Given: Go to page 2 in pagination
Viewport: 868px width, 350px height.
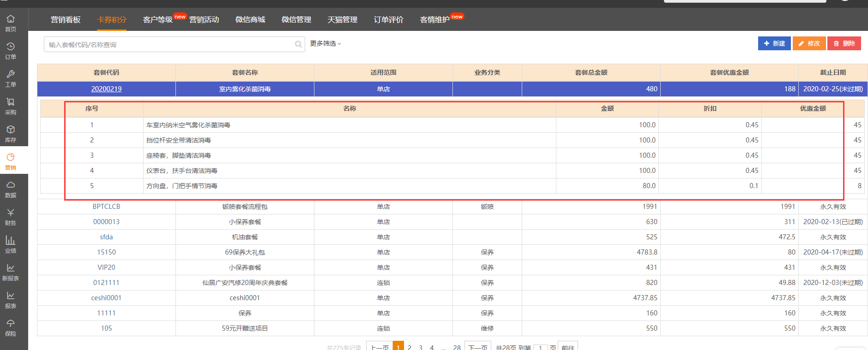Looking at the screenshot, I should pyautogui.click(x=410, y=347).
